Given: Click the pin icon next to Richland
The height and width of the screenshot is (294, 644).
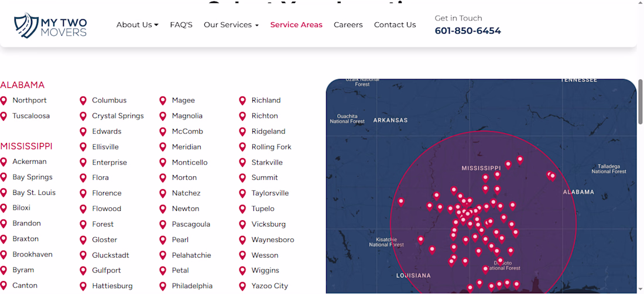Looking at the screenshot, I should point(242,101).
